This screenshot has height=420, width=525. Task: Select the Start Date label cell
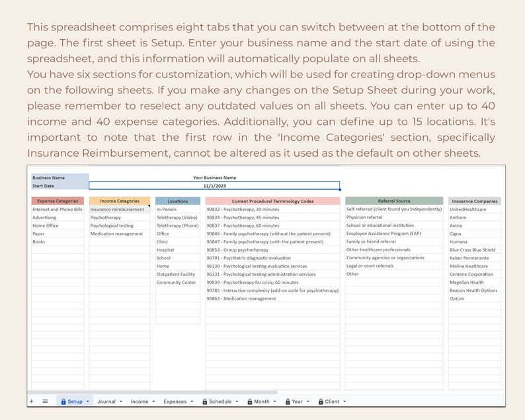click(60, 186)
